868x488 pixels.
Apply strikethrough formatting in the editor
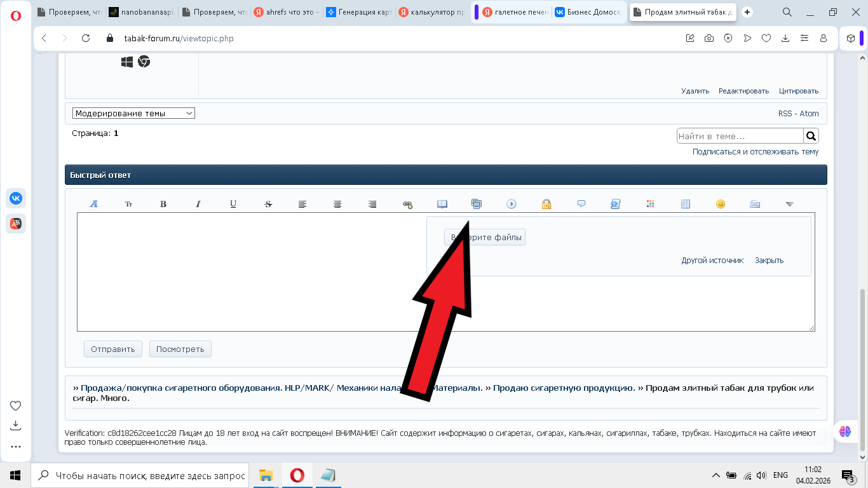(268, 203)
